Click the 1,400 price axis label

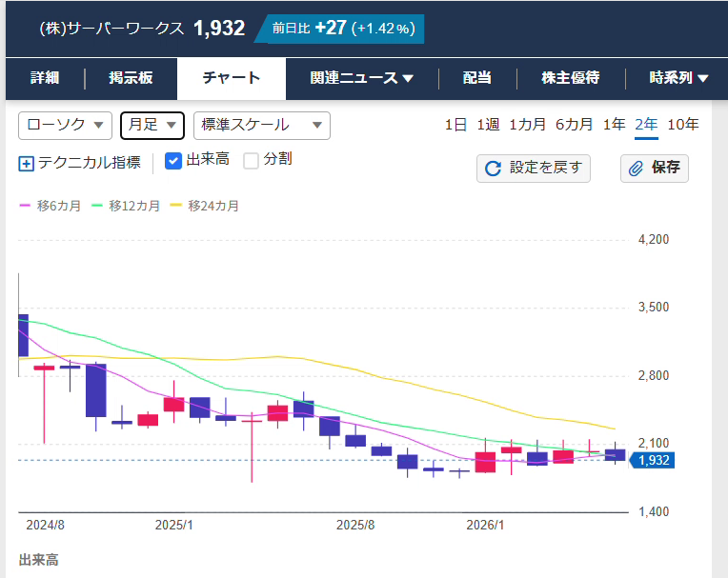click(654, 511)
